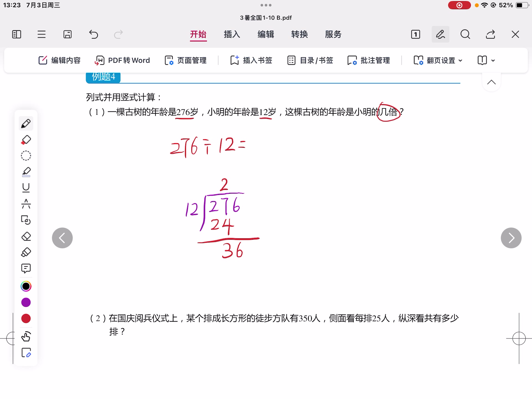The image size is (532, 399).
Task: Select the red-tipped marker tool
Action: click(26, 140)
